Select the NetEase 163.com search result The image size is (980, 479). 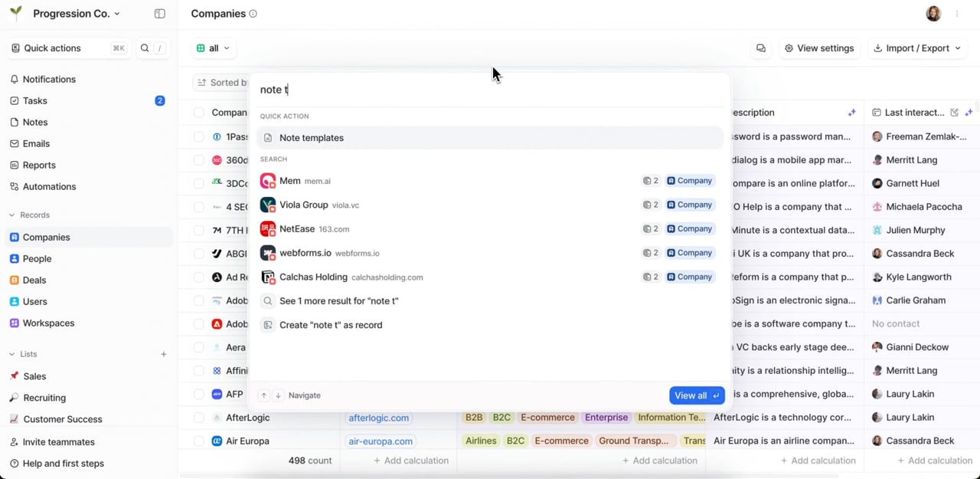tap(490, 229)
